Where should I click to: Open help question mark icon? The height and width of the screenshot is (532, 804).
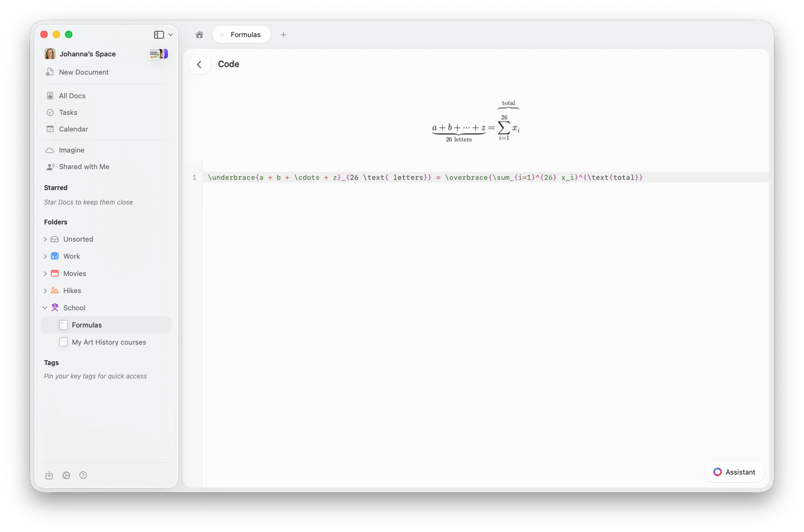tap(83, 475)
